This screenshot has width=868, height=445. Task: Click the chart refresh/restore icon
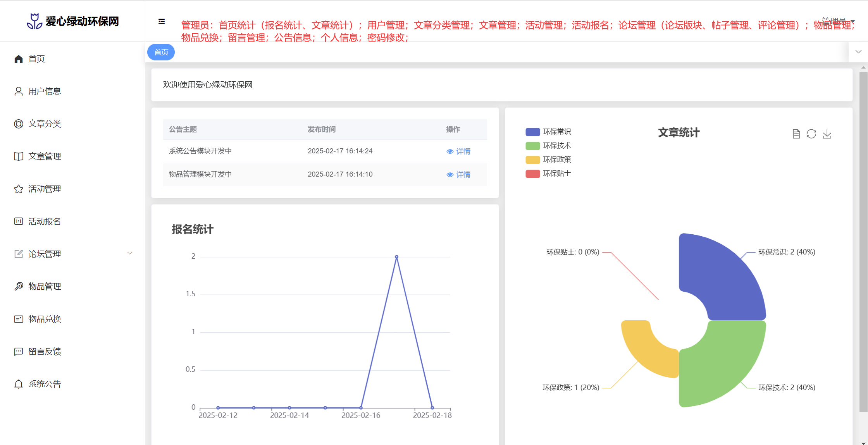811,134
